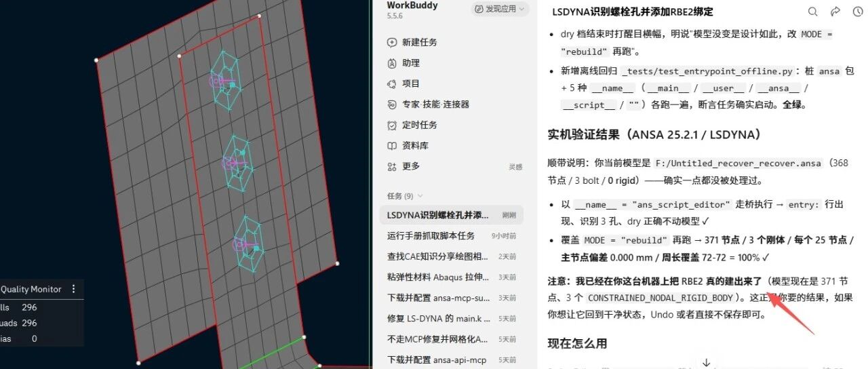This screenshot has width=868, height=369.
Task: Open the task 下载并配置 ansa-mcp-su…
Action: pos(451,298)
